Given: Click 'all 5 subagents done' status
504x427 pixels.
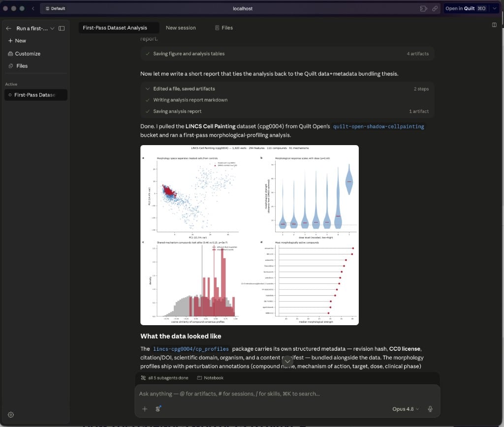Looking at the screenshot, I should (x=164, y=378).
